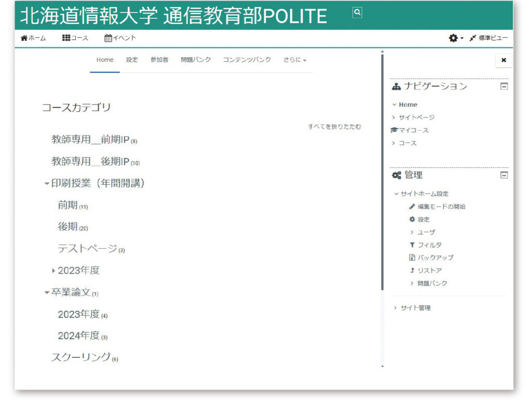Open 2024年度 under 卒業論文

[x=79, y=336]
